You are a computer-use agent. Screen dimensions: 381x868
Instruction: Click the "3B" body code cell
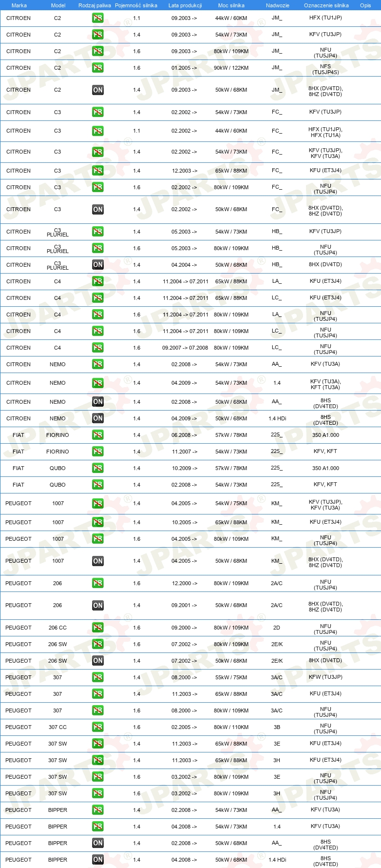pos(277,727)
